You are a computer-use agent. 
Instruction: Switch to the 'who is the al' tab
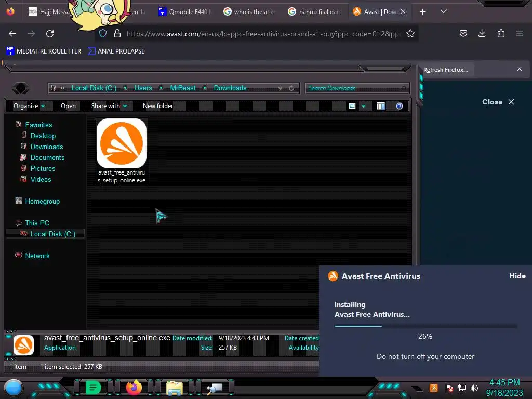pyautogui.click(x=250, y=12)
